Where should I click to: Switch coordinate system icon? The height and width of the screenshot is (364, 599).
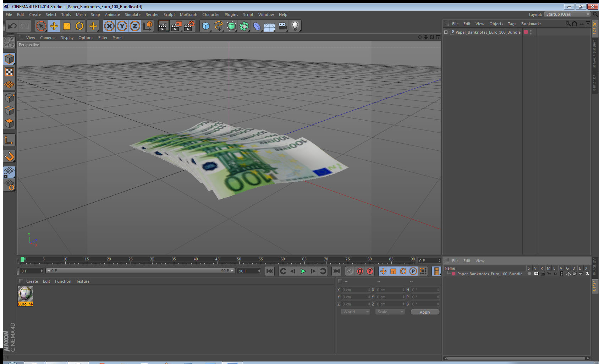148,26
